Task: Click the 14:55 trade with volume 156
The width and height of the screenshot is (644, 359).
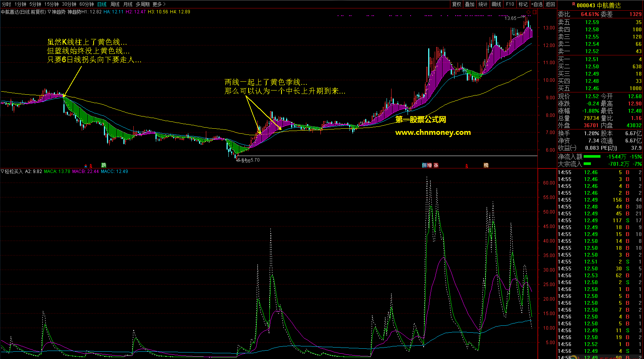Action: point(600,200)
